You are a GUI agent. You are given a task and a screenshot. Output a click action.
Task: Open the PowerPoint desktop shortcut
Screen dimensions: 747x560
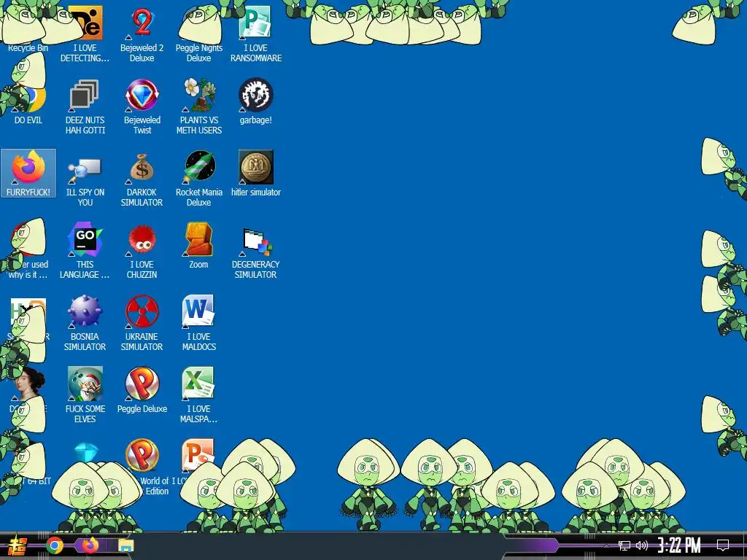coord(198,456)
